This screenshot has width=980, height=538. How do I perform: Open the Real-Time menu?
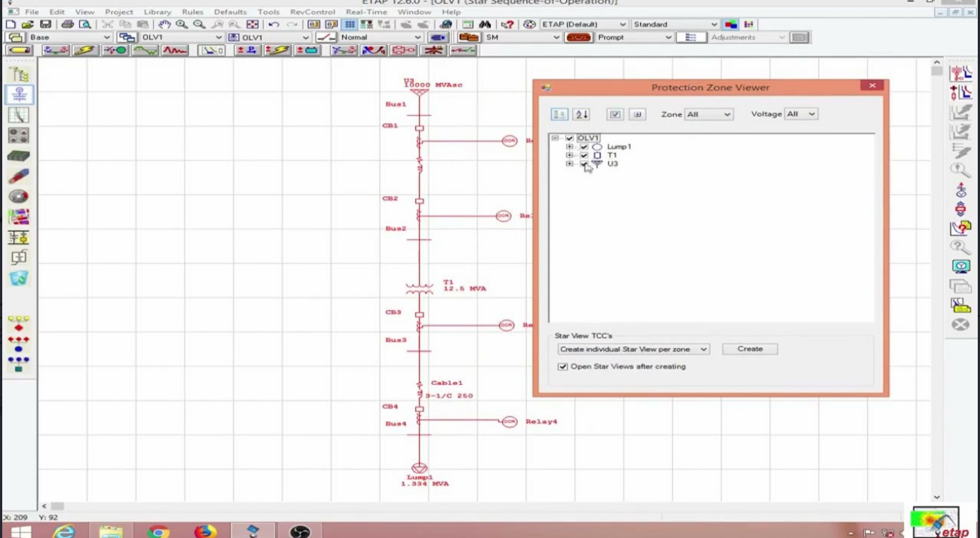click(366, 12)
